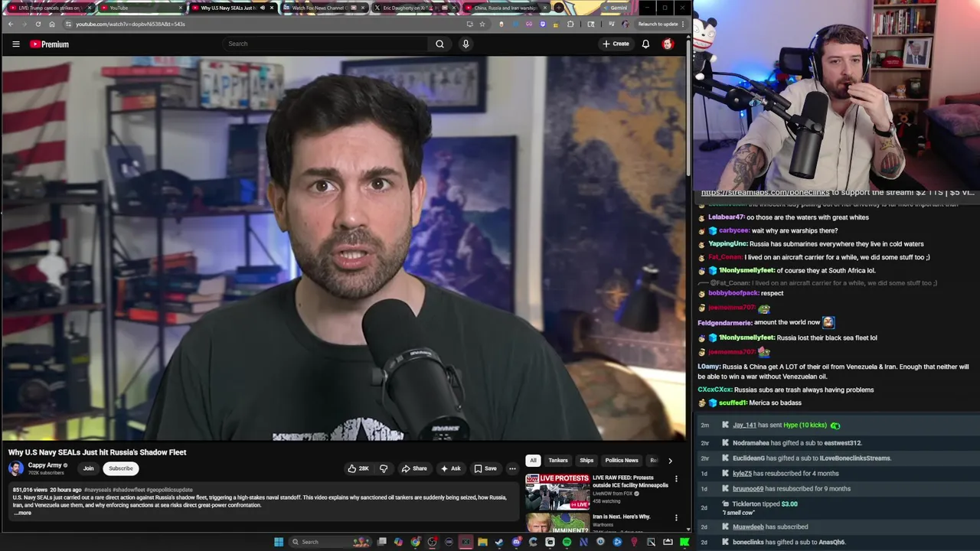
Task: Click chat username Lelabear47
Action: click(727, 217)
